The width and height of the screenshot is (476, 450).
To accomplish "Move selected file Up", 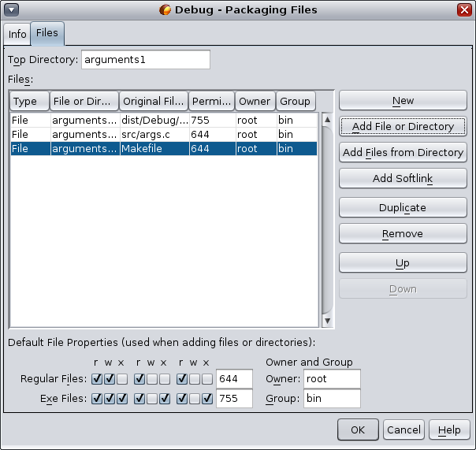I will point(403,263).
